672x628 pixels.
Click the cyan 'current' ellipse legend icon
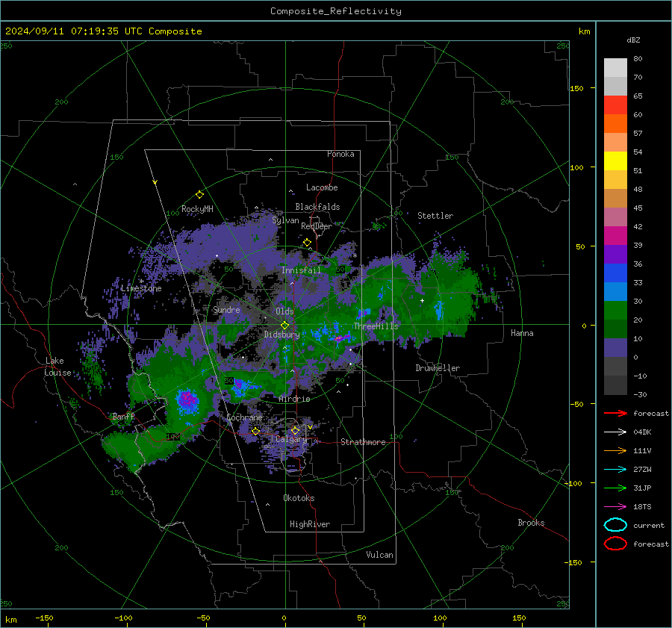tap(615, 525)
